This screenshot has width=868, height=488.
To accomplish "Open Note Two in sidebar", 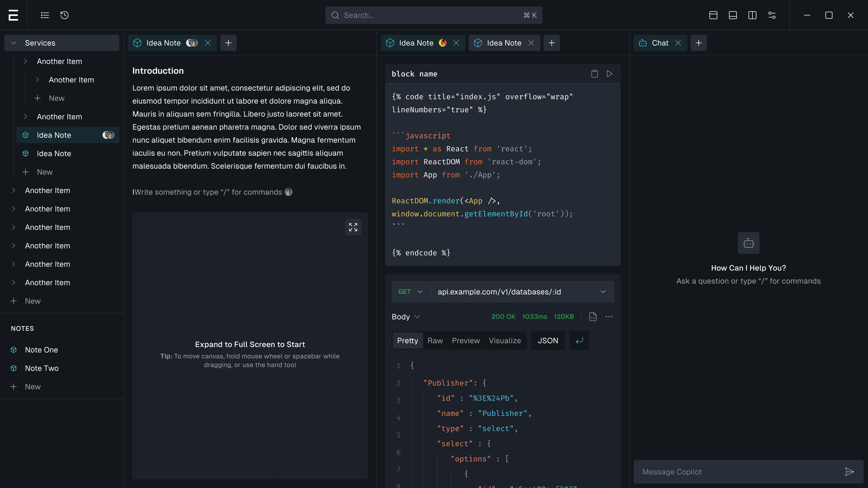I will click(x=42, y=368).
